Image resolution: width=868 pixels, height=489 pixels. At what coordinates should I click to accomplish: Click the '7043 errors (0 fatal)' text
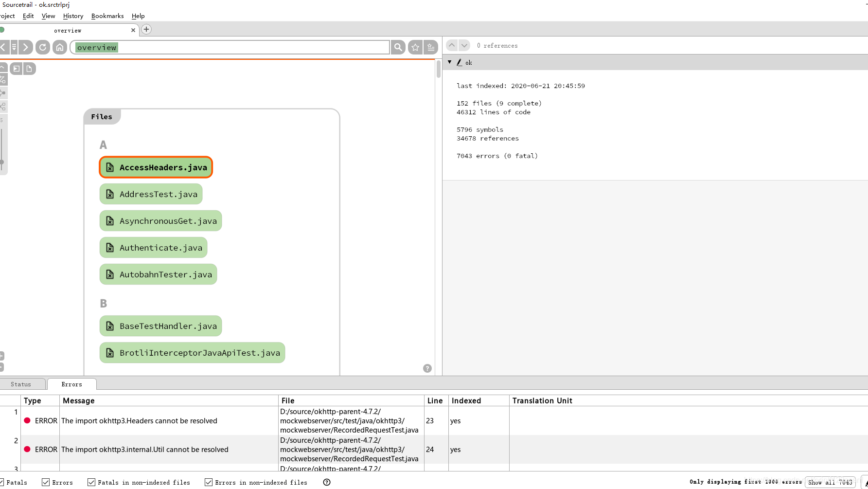497,156
